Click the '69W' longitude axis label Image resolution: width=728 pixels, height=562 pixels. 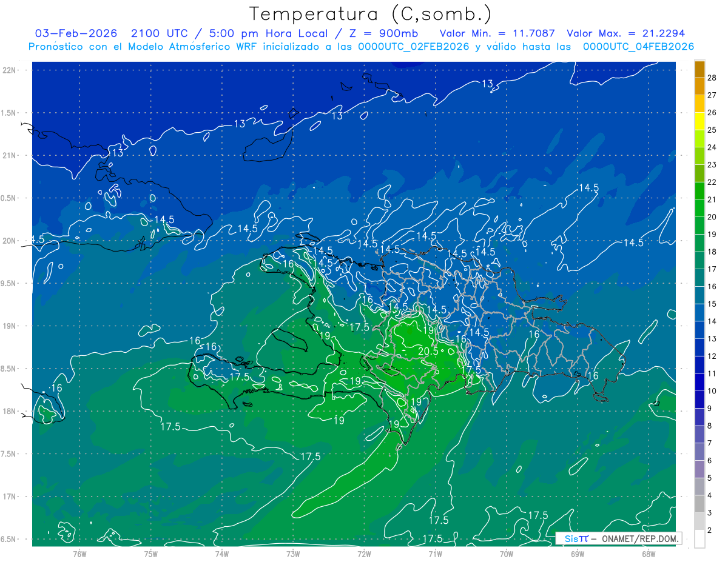578,554
